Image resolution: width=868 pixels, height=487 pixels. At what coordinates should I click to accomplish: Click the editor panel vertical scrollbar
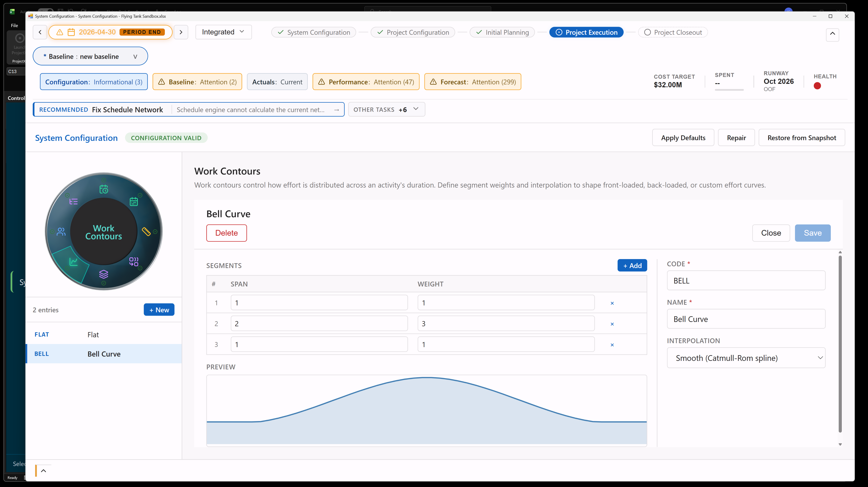840,344
